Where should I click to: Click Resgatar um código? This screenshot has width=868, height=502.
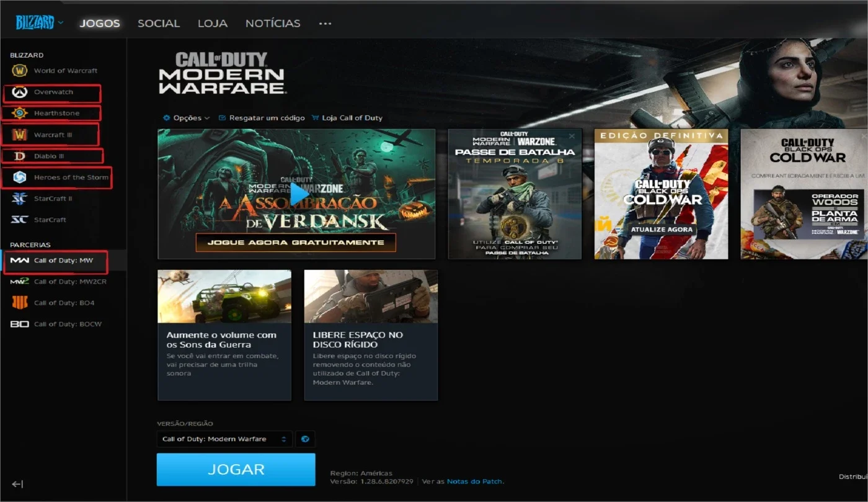pos(262,118)
